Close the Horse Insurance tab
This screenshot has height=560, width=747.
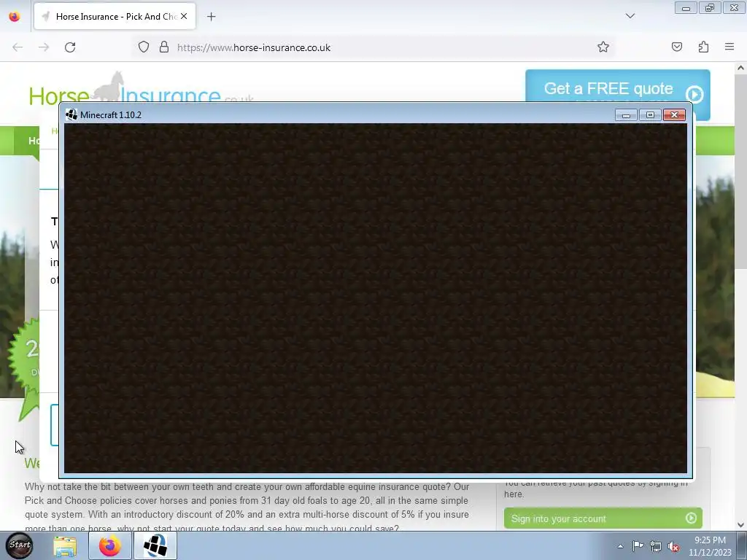184,16
